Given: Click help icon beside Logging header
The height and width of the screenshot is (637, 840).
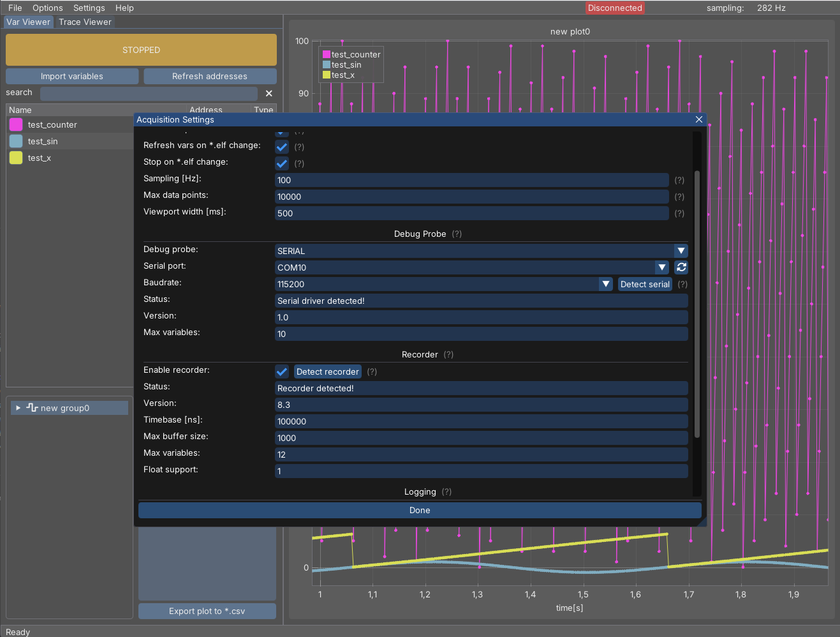Looking at the screenshot, I should [446, 492].
